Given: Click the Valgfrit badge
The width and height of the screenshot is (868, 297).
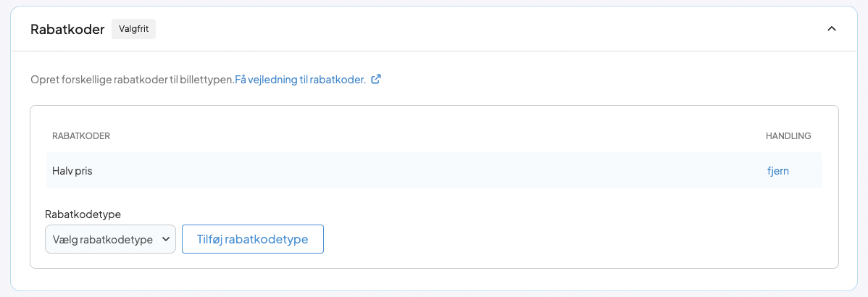Looking at the screenshot, I should click(133, 30).
